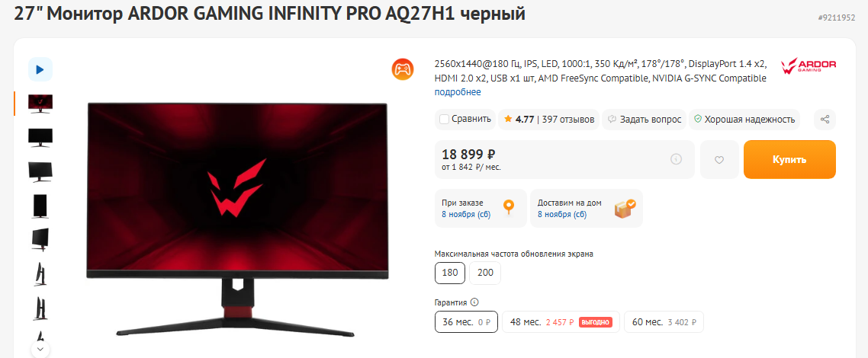Open the Хорошая надежность badge
This screenshot has height=358, width=868.
coord(744,120)
